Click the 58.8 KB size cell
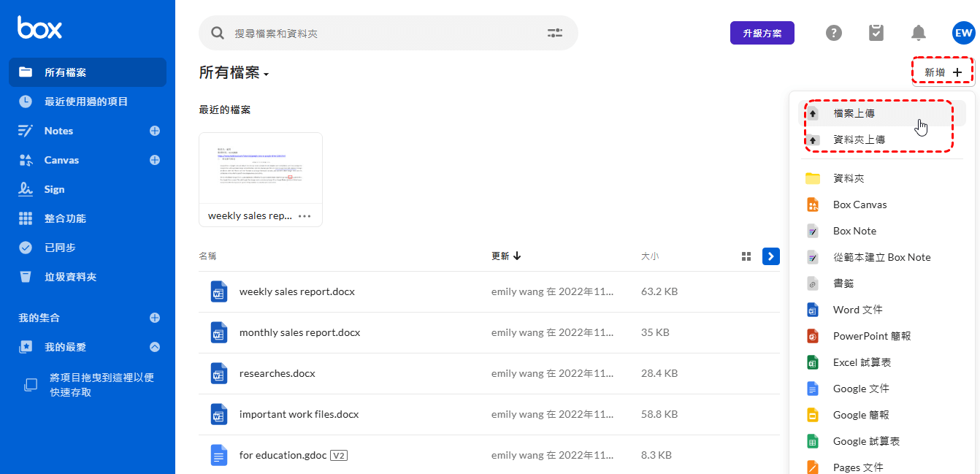The image size is (980, 474). [659, 414]
